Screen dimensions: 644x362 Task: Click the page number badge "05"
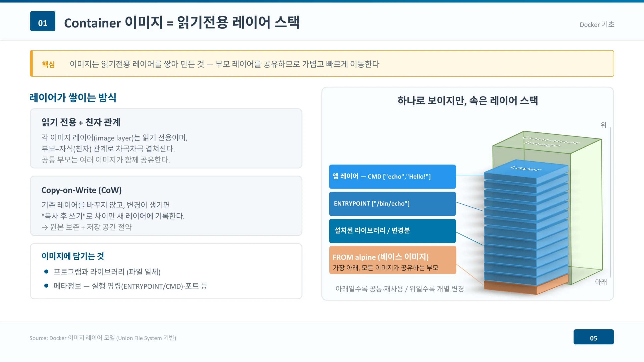[x=593, y=337]
